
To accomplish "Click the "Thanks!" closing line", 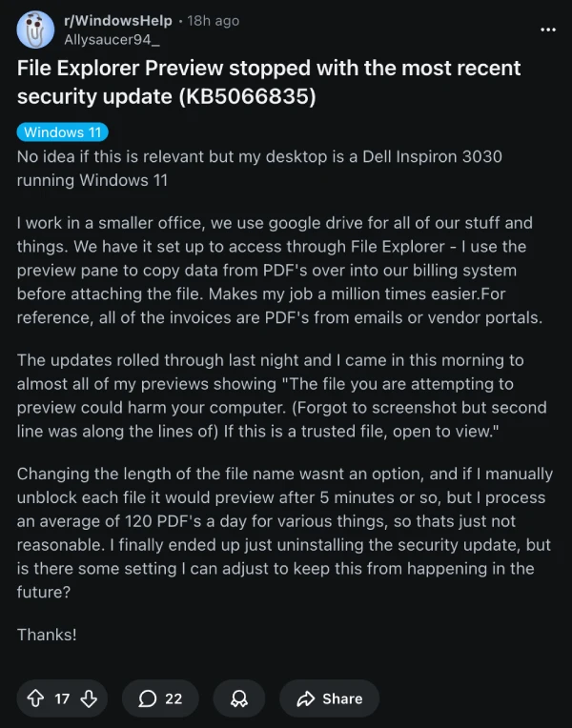I will coord(48,634).
